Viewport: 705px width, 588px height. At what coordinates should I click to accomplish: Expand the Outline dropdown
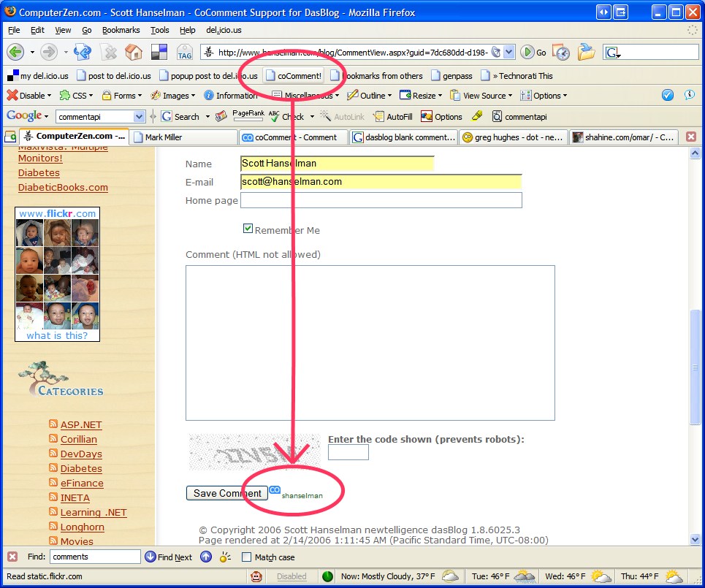click(x=370, y=95)
